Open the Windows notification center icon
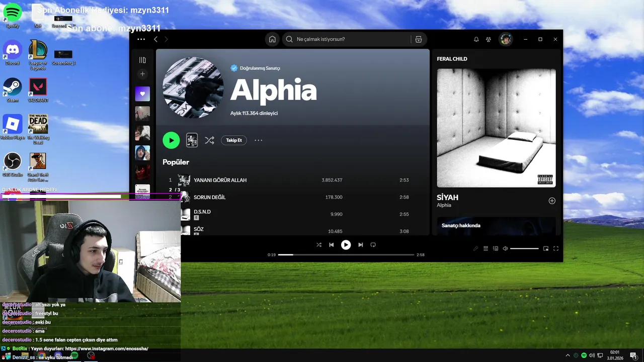Image resolution: width=644 pixels, height=362 pixels. (633, 355)
